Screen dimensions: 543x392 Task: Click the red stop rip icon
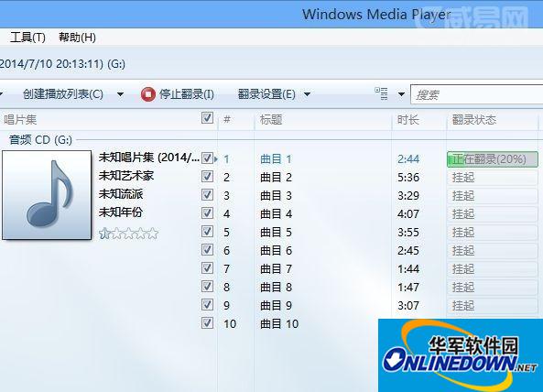pos(147,94)
